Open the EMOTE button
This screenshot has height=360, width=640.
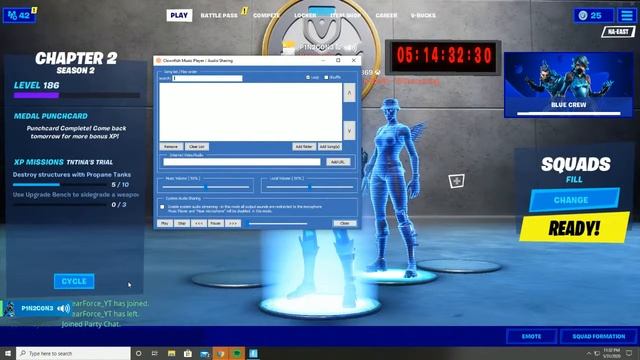click(531, 336)
